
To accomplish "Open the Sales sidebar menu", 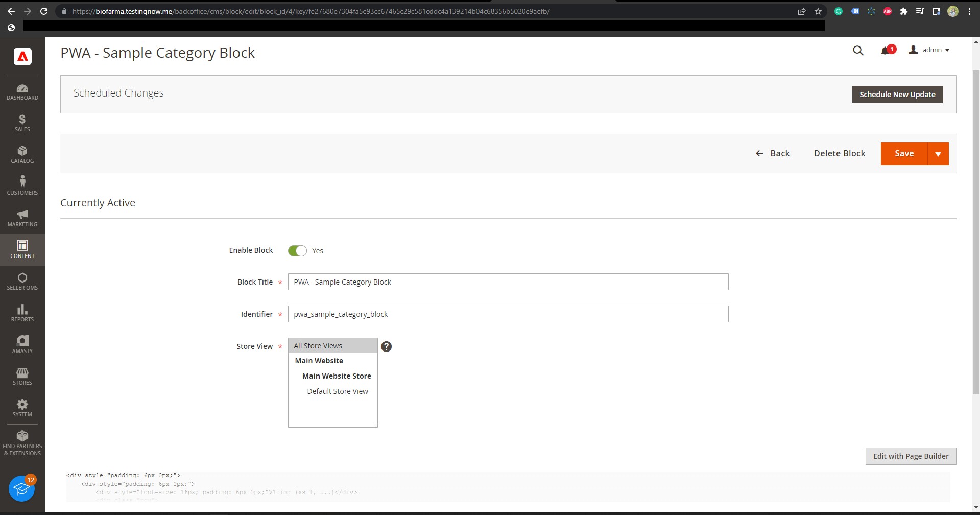I will 22,123.
